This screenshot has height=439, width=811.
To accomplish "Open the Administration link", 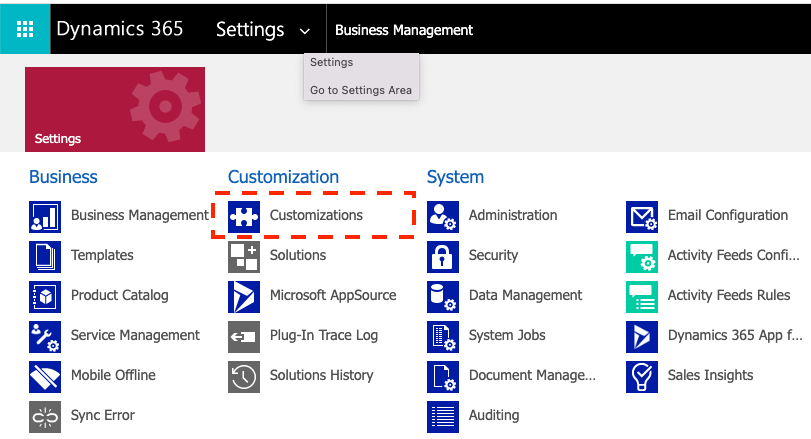I will click(513, 215).
